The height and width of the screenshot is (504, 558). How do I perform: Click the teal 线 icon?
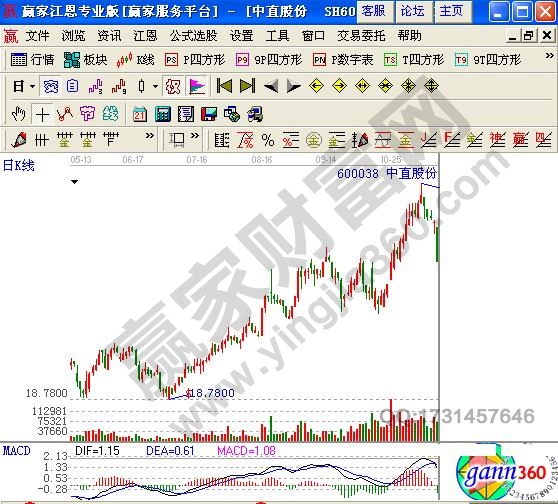110,114
